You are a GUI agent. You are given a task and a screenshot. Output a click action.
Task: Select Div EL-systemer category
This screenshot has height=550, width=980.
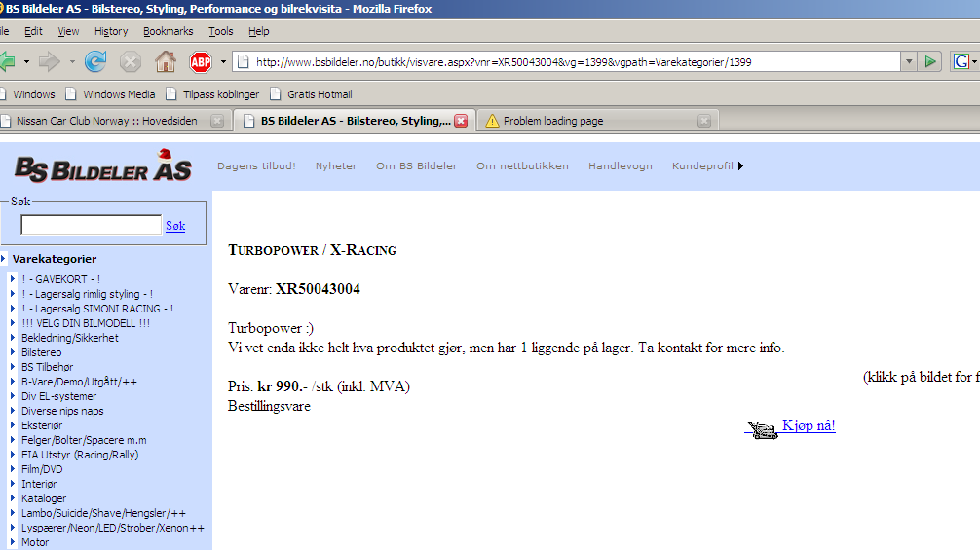click(59, 396)
